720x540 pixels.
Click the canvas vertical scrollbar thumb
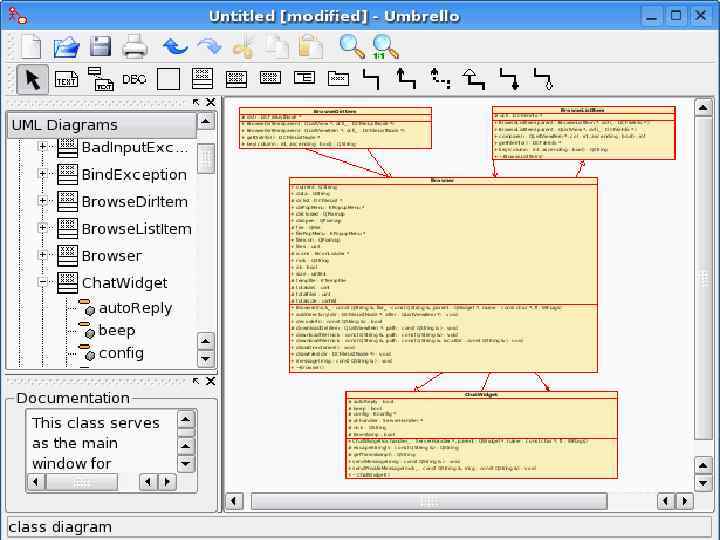coord(703,278)
